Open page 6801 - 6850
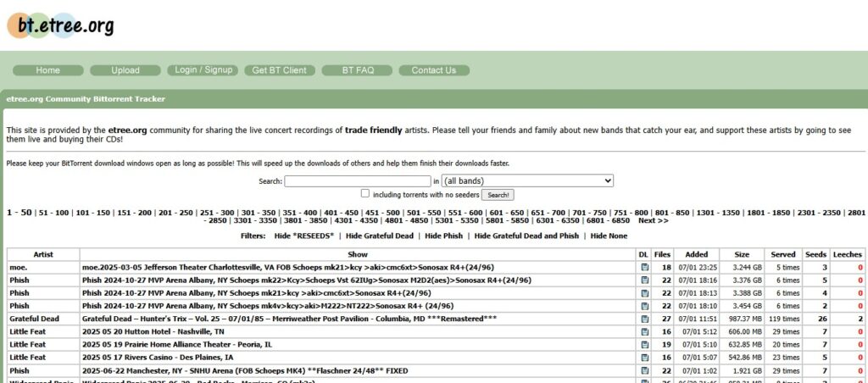Image resolution: width=868 pixels, height=383 pixels. 608,220
